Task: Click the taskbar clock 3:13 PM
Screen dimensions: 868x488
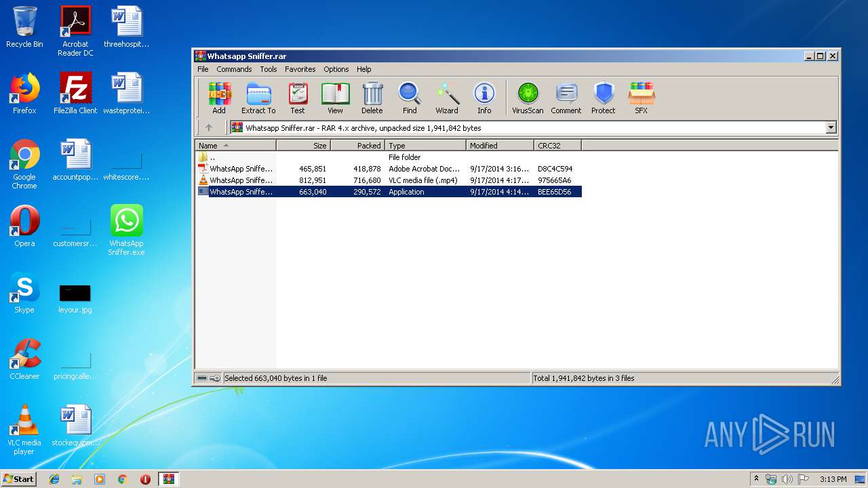Action: pyautogui.click(x=833, y=479)
